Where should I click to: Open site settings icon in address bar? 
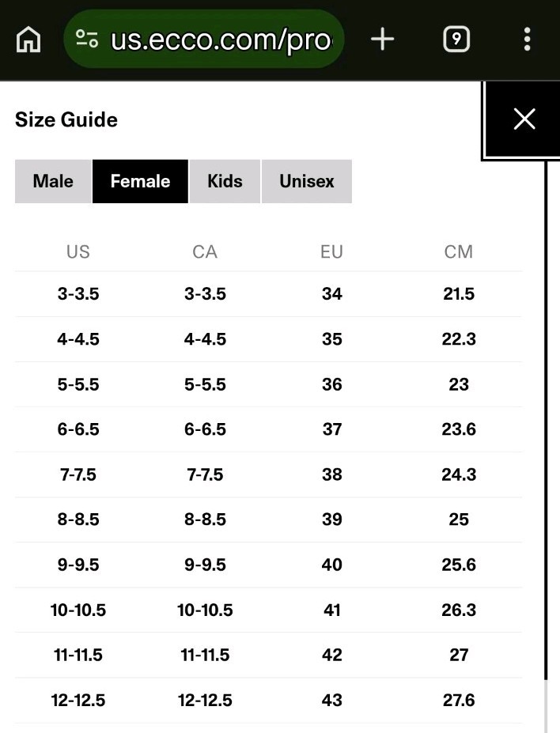coord(87,39)
